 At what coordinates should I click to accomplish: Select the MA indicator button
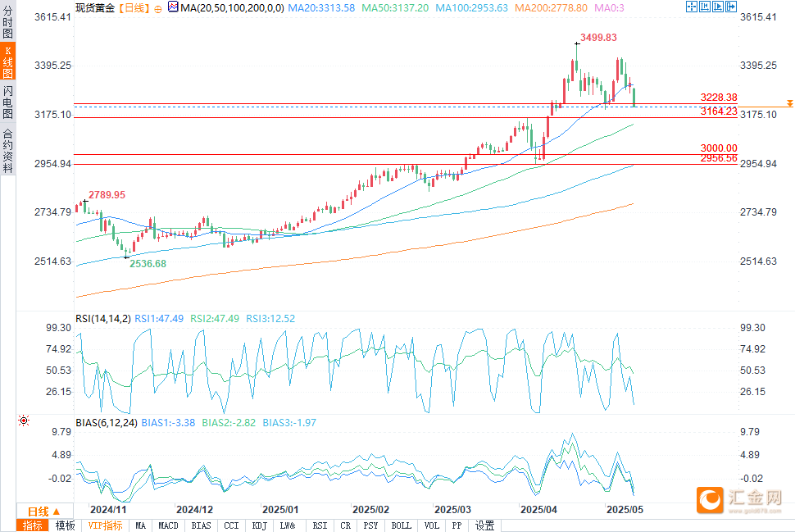[x=140, y=525]
